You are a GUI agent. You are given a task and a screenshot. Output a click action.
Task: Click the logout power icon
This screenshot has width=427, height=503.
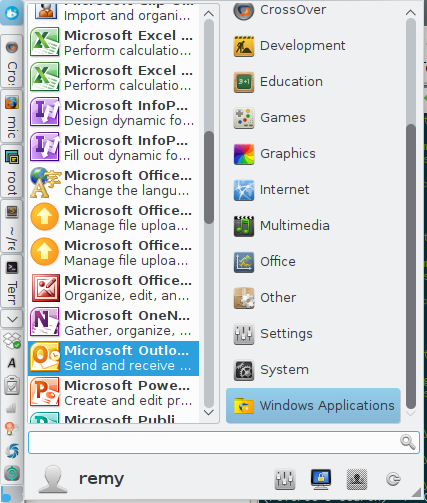[x=393, y=479]
